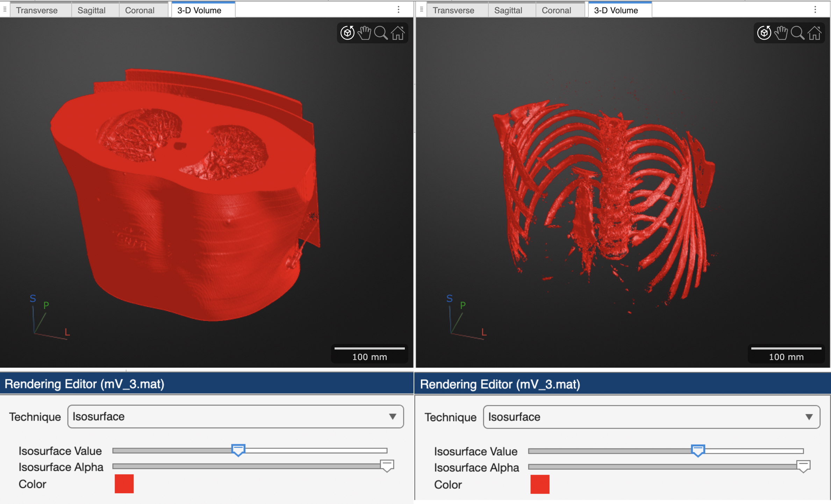Open the three-dot options menu on the left panel

399,9
